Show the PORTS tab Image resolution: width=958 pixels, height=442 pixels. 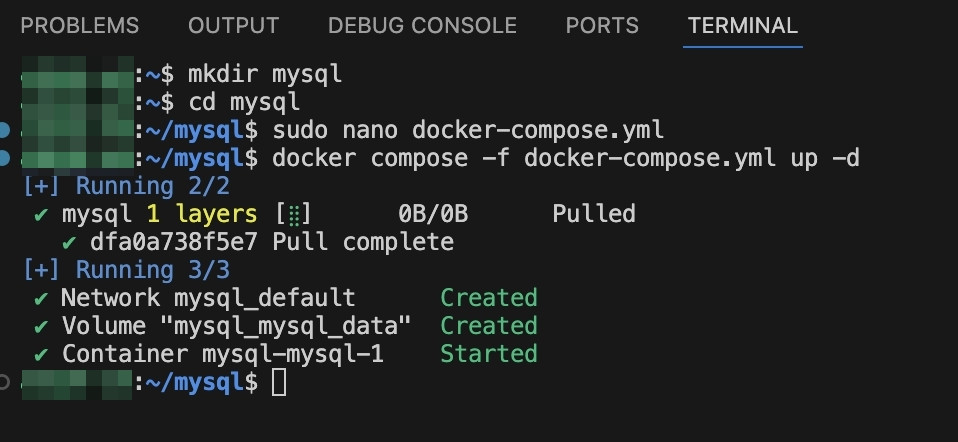pyautogui.click(x=602, y=26)
